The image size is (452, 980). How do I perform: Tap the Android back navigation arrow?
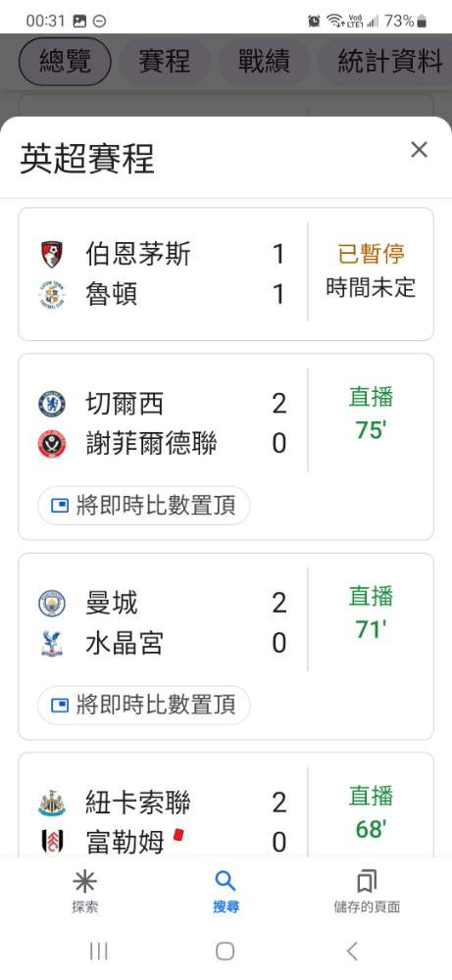coord(353,952)
